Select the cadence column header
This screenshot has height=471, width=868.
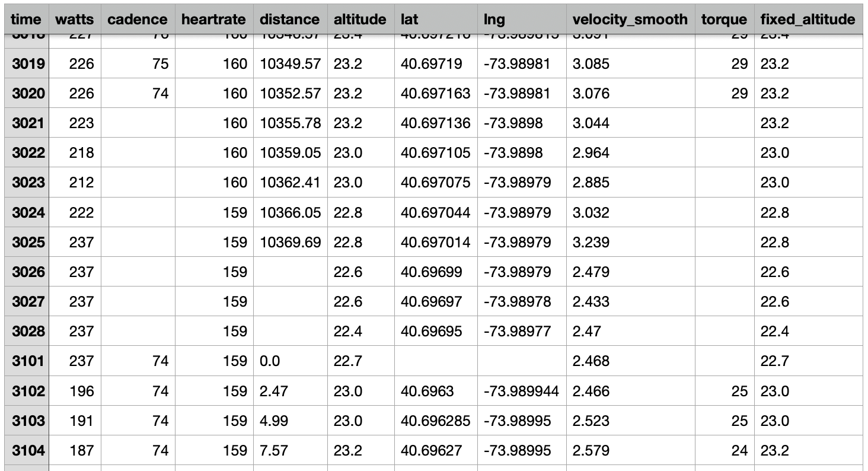138,19
